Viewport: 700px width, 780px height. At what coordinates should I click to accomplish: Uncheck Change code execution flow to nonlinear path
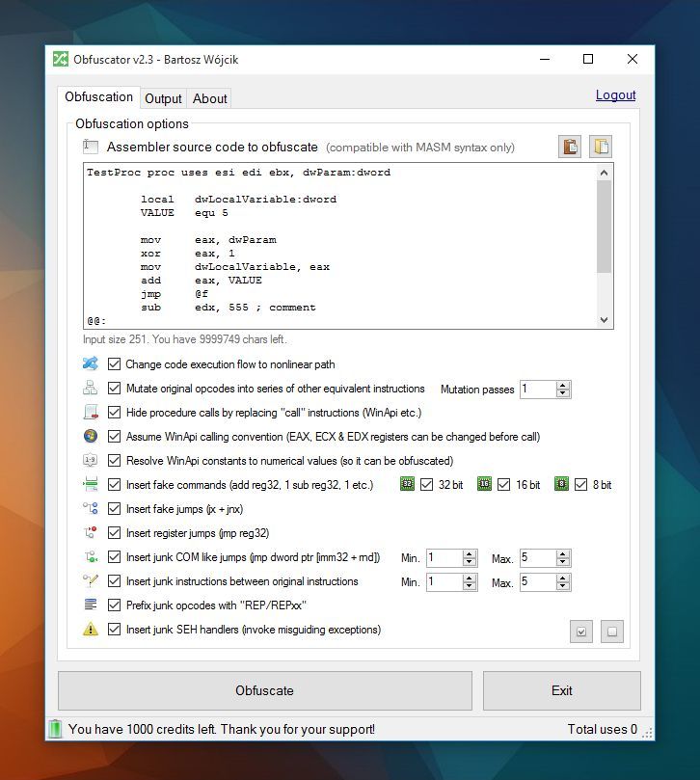click(115, 364)
